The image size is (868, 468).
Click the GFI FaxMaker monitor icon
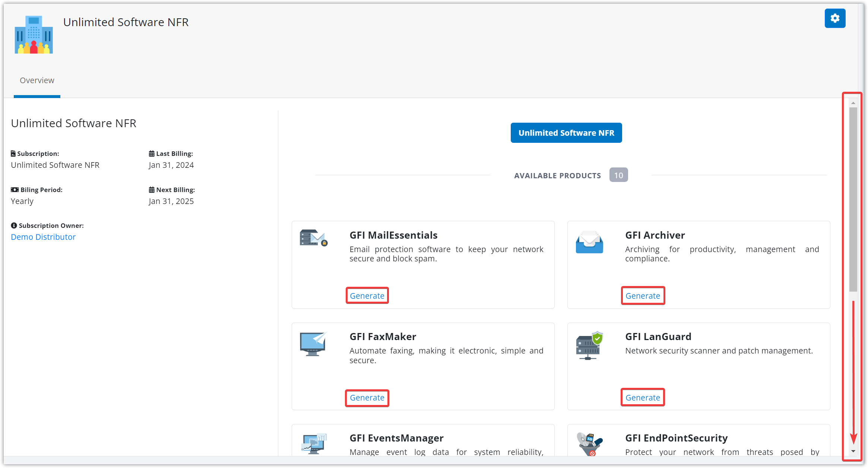pyautogui.click(x=313, y=344)
